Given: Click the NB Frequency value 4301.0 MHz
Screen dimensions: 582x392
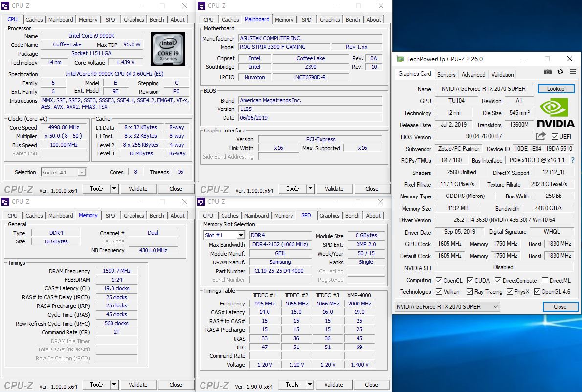Looking at the screenshot, I should click(153, 250).
